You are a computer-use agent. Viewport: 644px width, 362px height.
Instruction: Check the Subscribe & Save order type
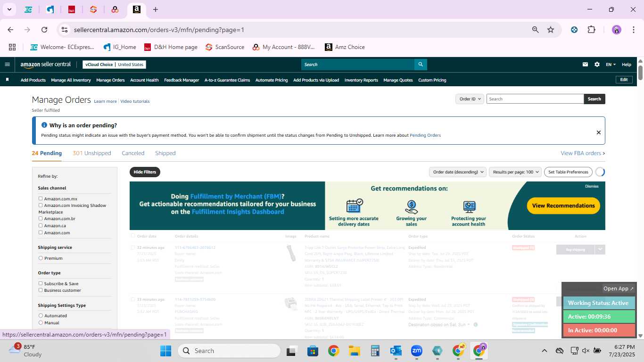click(x=41, y=283)
